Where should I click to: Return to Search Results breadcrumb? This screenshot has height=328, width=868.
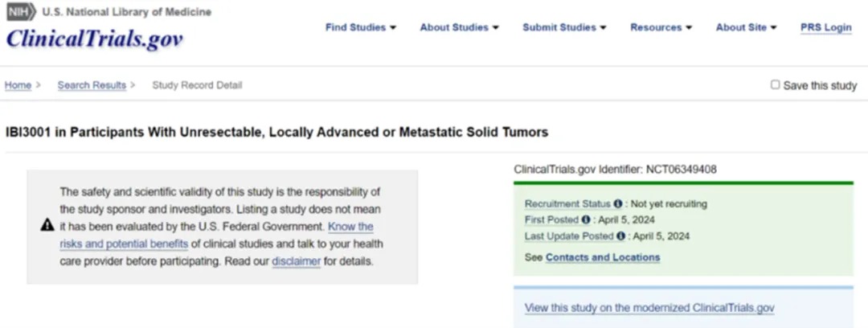pos(92,85)
